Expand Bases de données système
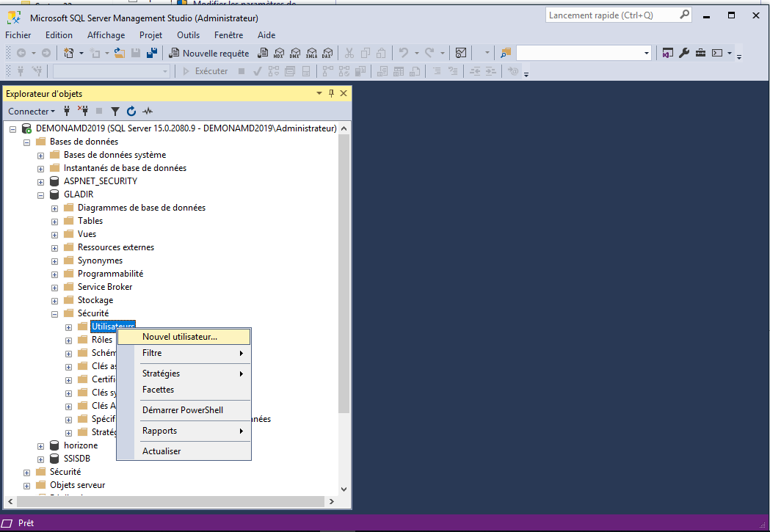The image size is (770, 532). click(41, 156)
